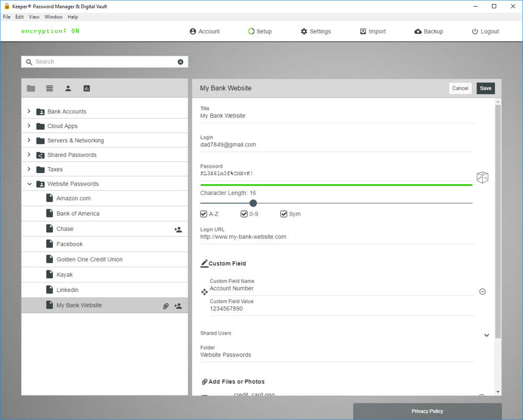Image resolution: width=523 pixels, height=420 pixels.
Task: Click the Cancel button
Action: coord(460,88)
